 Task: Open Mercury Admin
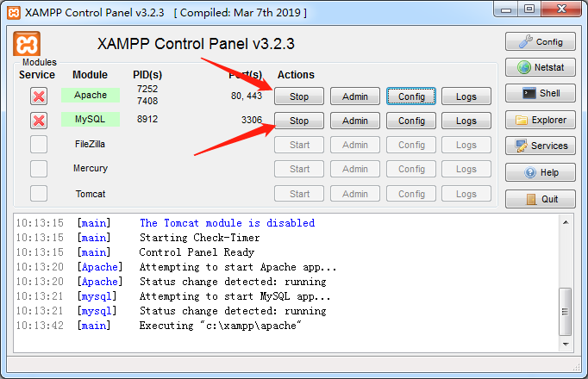point(354,170)
